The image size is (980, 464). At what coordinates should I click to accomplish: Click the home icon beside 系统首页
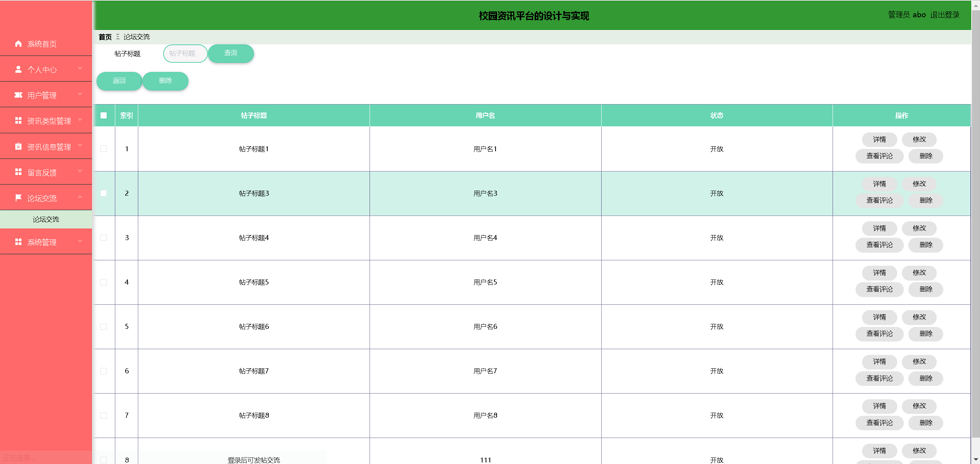(18, 44)
